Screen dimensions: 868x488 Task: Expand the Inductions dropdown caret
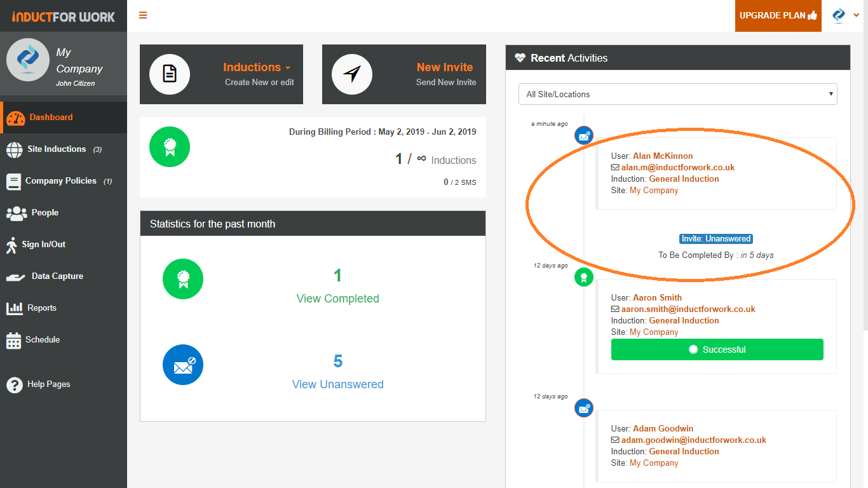click(x=288, y=68)
